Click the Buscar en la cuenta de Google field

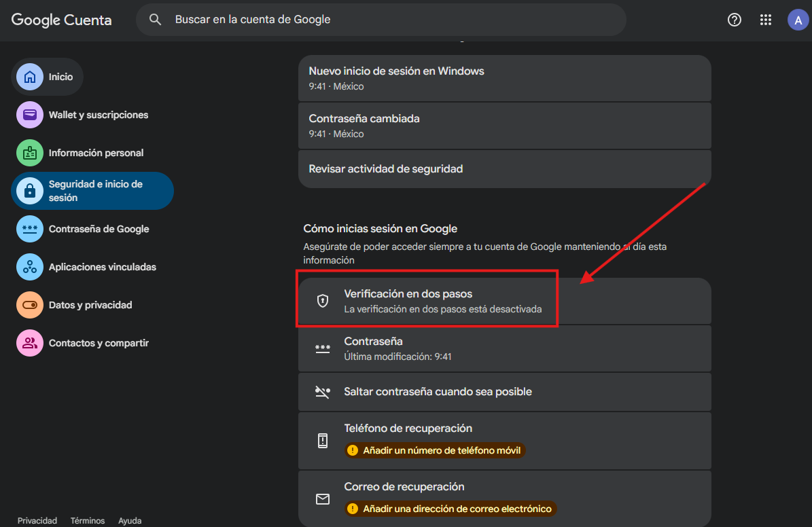381,20
